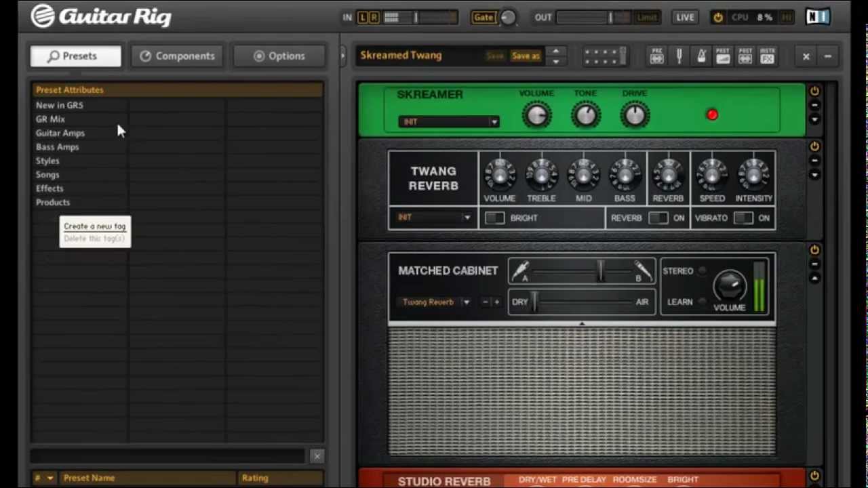Screen dimensions: 868x488
Task: Toggle the Vibrato ON switch
Action: (x=743, y=218)
